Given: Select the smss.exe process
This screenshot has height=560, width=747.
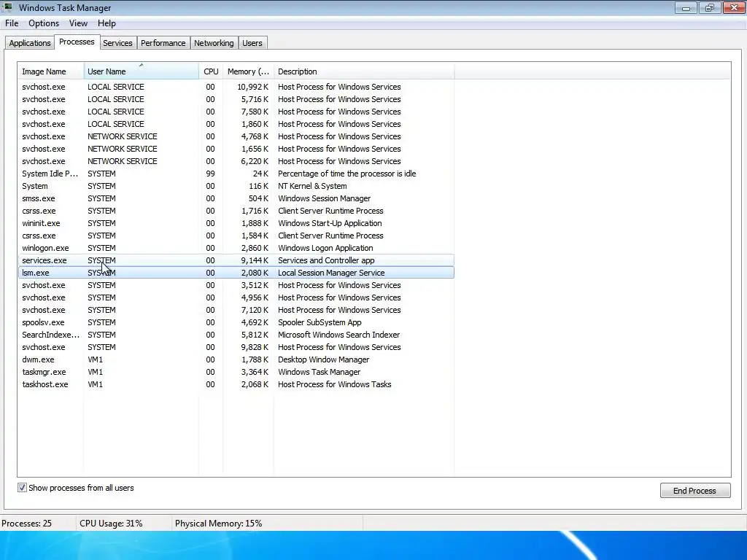Looking at the screenshot, I should tap(236, 198).
